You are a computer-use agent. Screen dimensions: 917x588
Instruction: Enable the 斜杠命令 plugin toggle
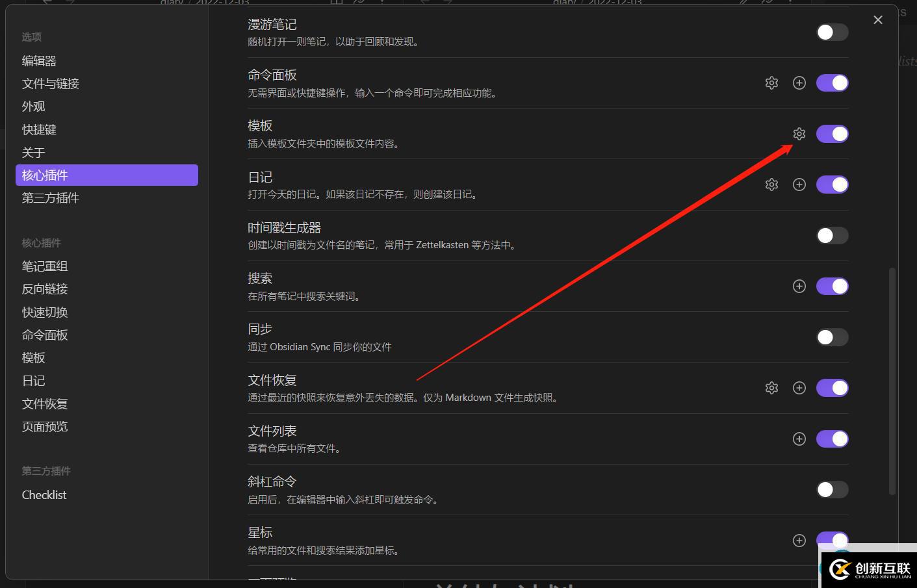tap(833, 490)
